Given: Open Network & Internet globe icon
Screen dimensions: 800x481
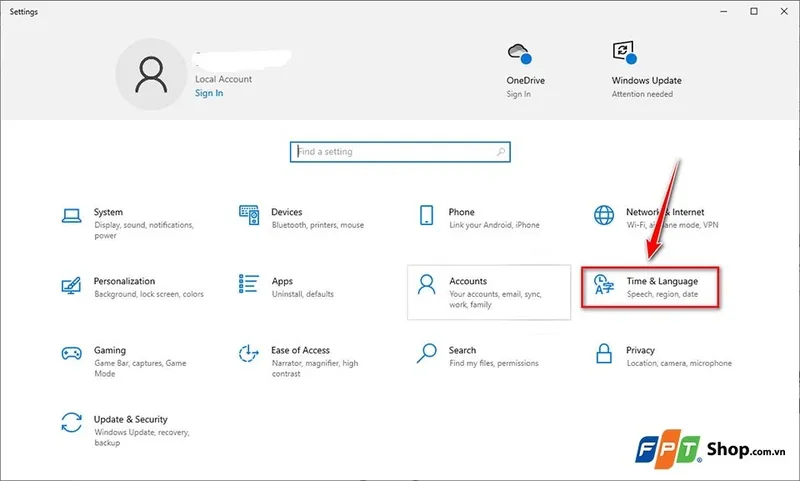Looking at the screenshot, I should [x=604, y=216].
